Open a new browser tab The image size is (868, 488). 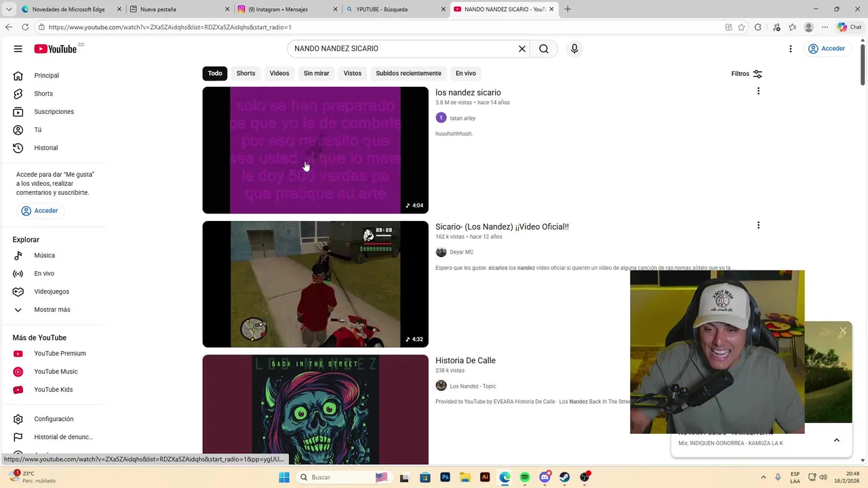pyautogui.click(x=568, y=9)
